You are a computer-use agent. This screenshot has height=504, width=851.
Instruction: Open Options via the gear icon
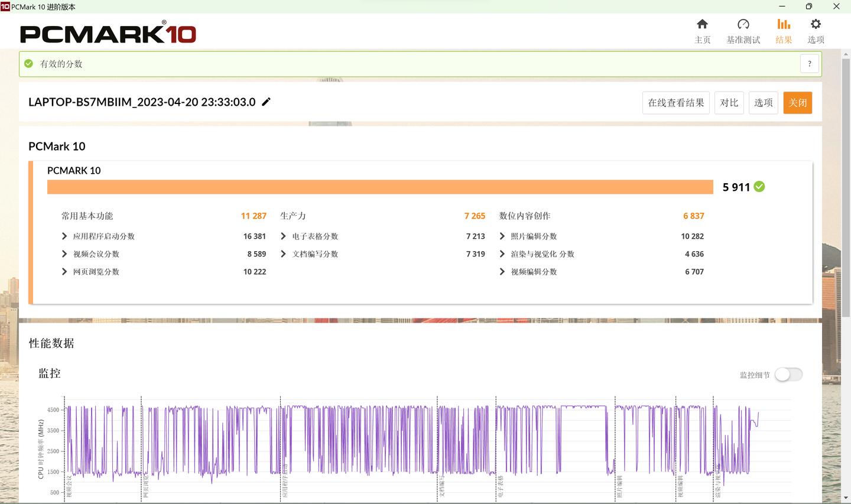[x=816, y=24]
